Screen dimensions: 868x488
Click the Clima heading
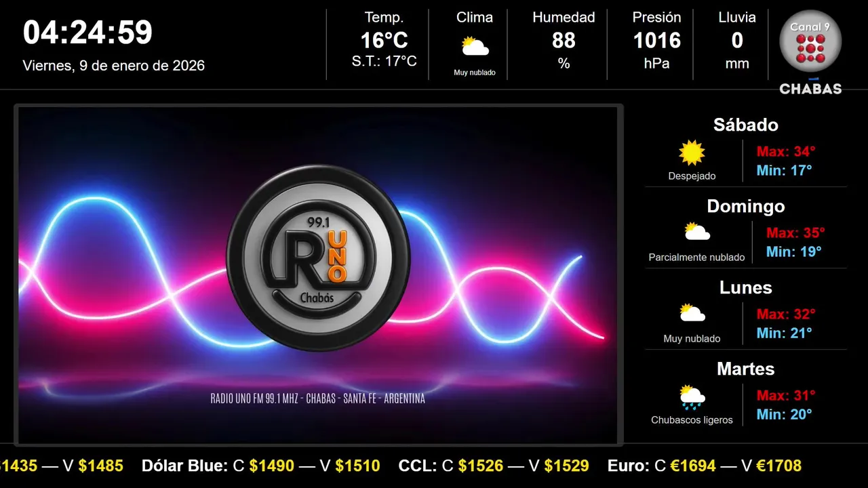point(475,18)
